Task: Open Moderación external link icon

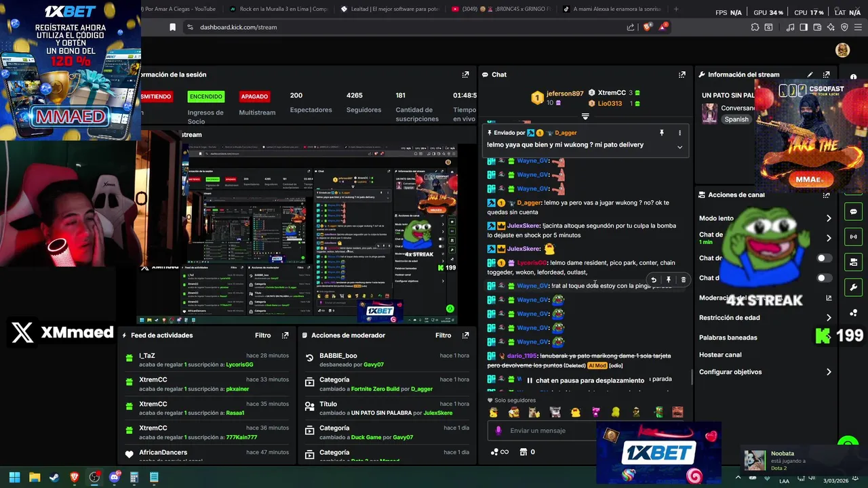Action: tap(829, 298)
